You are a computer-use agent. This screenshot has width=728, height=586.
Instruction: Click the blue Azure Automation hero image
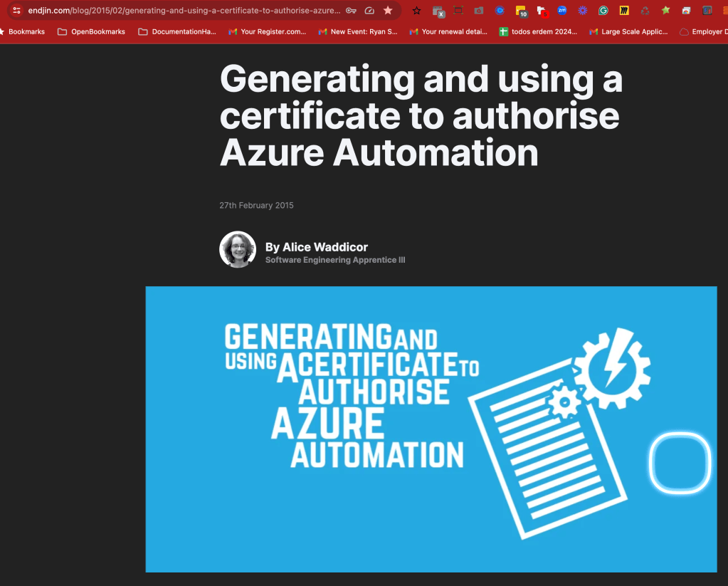[x=431, y=429]
